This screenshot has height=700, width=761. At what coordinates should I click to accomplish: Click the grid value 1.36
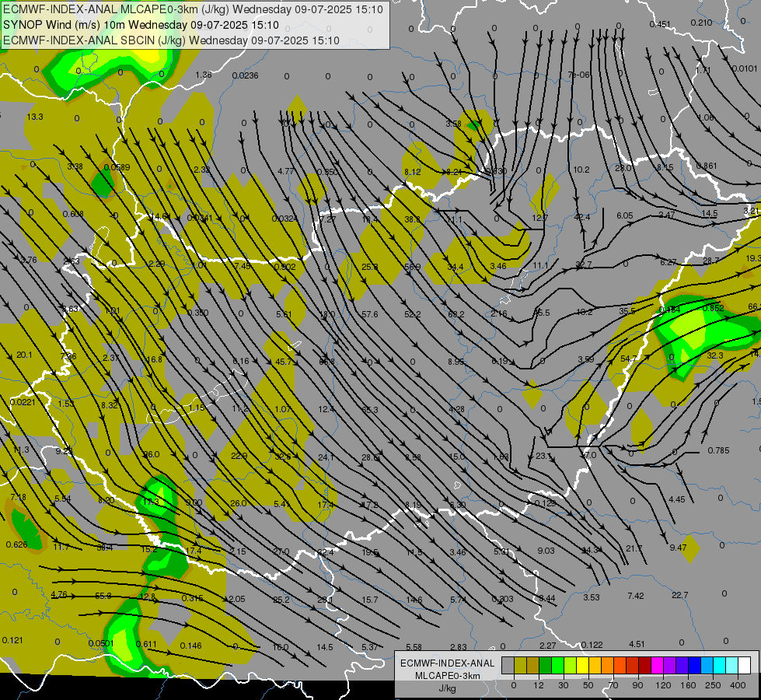[x=204, y=75]
